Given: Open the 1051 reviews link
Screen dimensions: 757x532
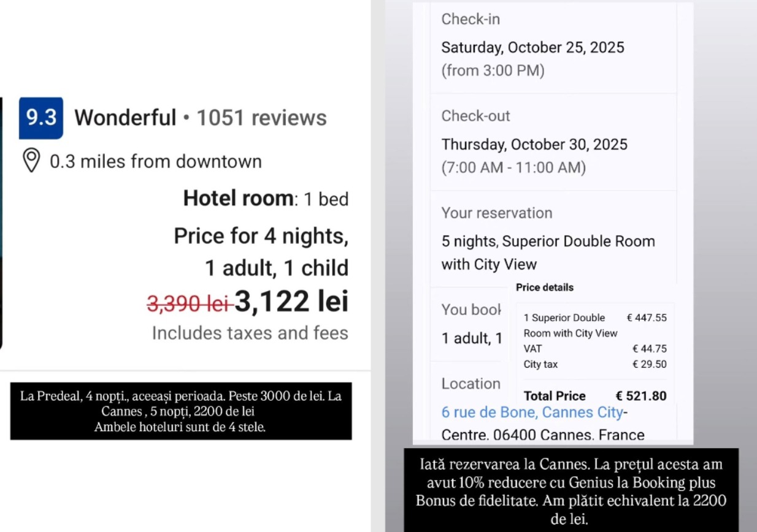Looking at the screenshot, I should (x=261, y=118).
